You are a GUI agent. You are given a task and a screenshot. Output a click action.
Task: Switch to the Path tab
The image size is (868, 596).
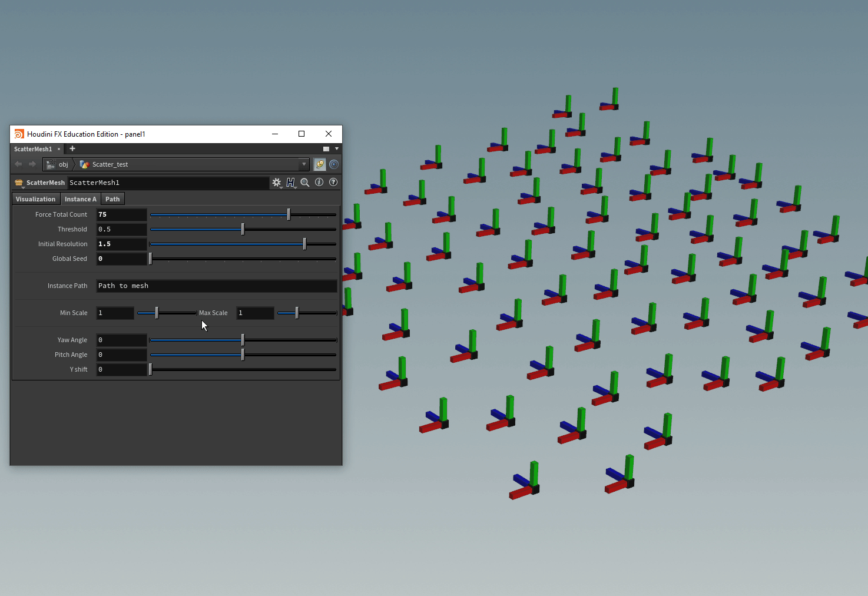click(112, 199)
